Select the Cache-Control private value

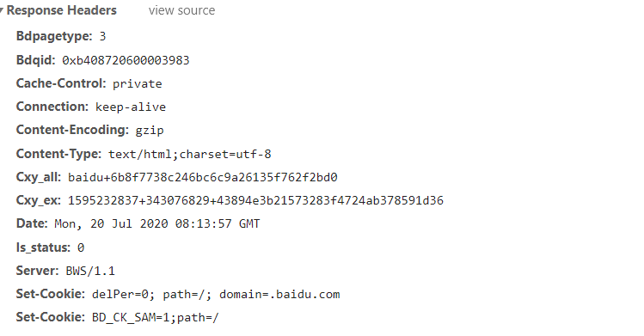(x=138, y=83)
